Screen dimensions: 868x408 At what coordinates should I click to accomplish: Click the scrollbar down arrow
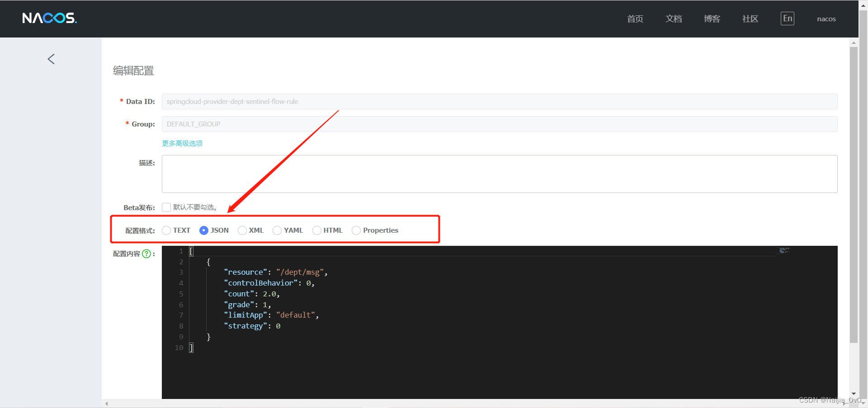click(854, 394)
